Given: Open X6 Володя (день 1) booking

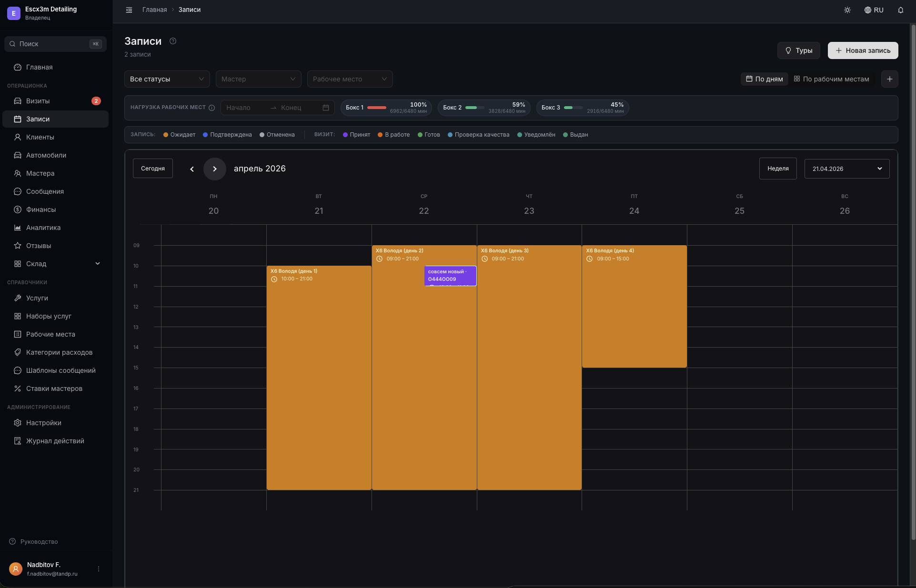Looking at the screenshot, I should pos(319,378).
